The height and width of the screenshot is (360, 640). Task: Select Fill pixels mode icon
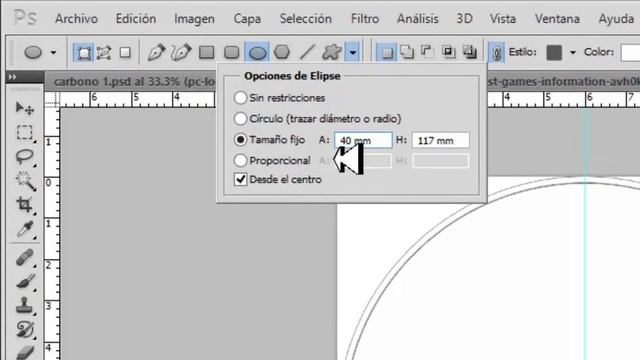tap(125, 53)
